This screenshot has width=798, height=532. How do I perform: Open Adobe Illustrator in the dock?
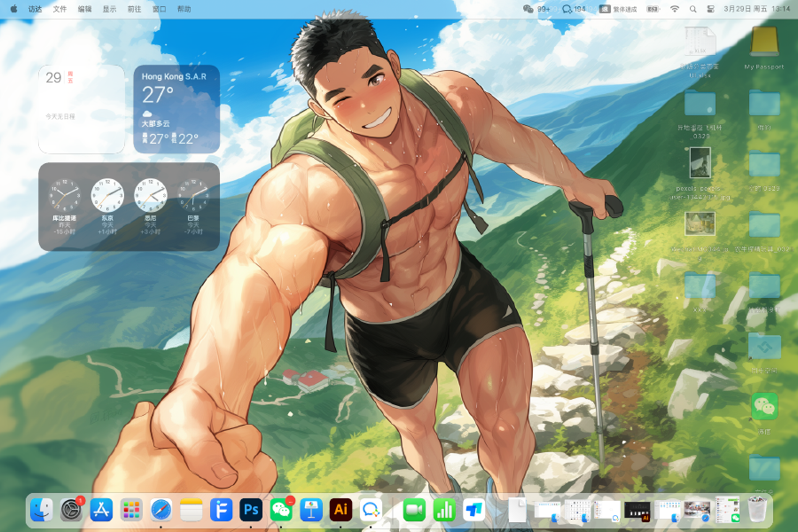[340, 510]
